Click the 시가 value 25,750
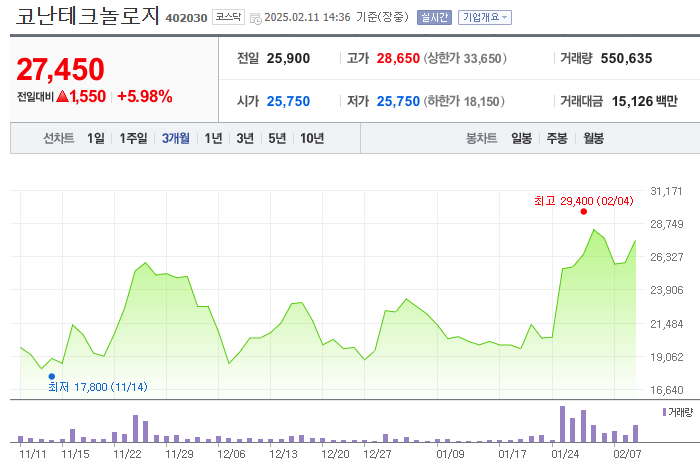 coord(288,101)
